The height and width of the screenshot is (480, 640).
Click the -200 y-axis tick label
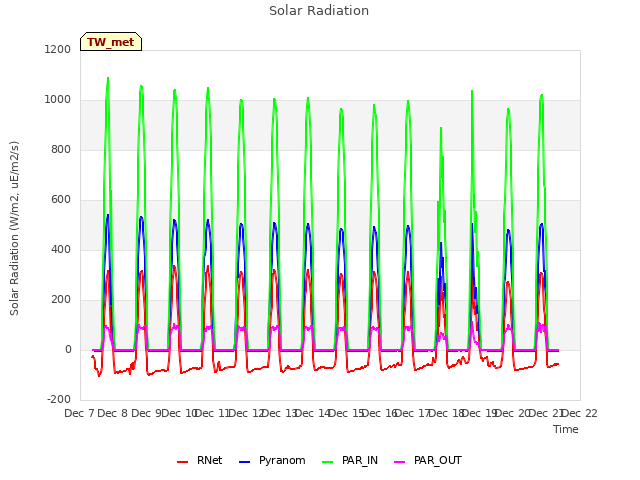coord(59,399)
